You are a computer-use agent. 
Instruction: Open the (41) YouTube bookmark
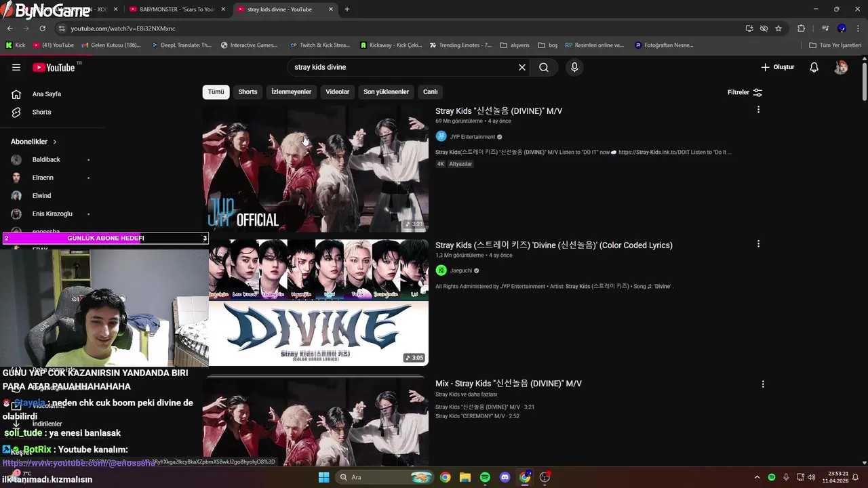(54, 45)
